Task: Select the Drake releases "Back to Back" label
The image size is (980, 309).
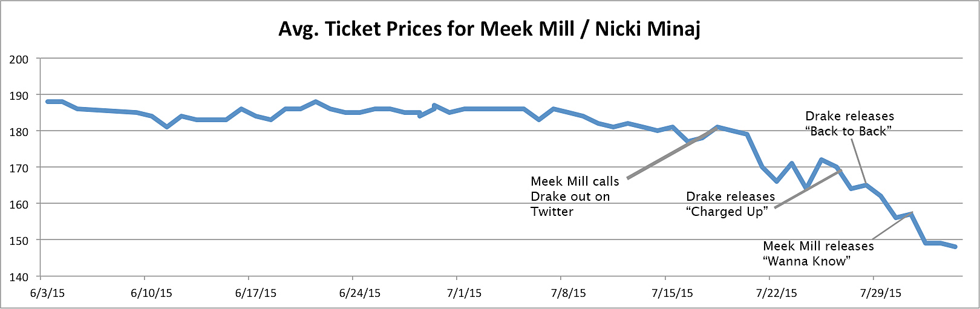Action: click(x=849, y=123)
